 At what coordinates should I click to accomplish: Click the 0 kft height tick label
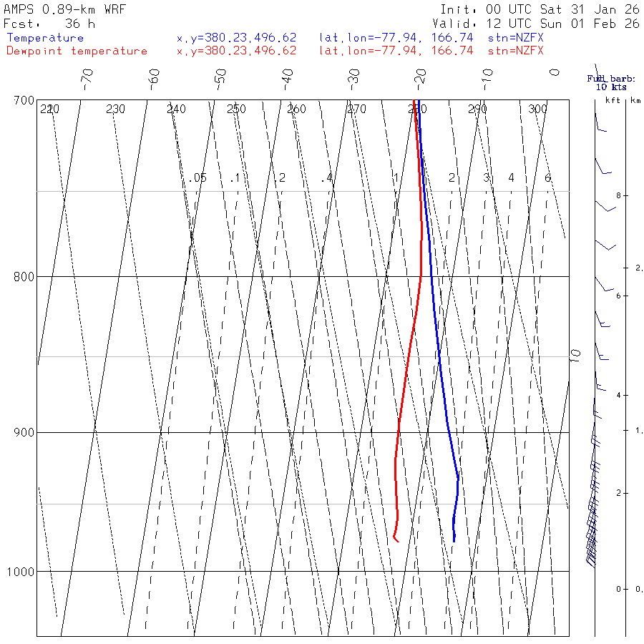pyautogui.click(x=618, y=590)
